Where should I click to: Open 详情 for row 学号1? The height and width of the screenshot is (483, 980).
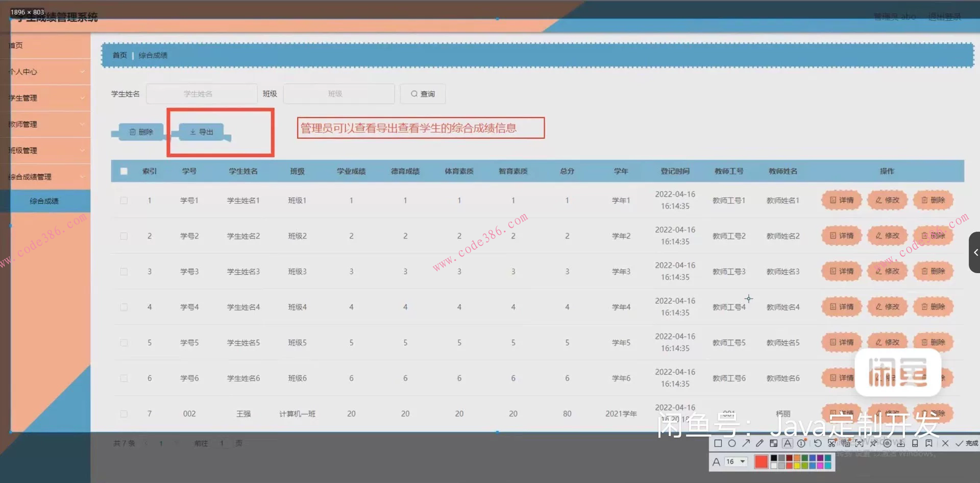tap(842, 200)
